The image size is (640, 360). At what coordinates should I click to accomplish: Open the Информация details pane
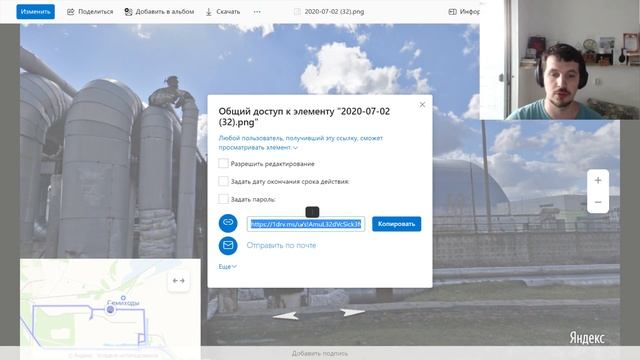[464, 12]
